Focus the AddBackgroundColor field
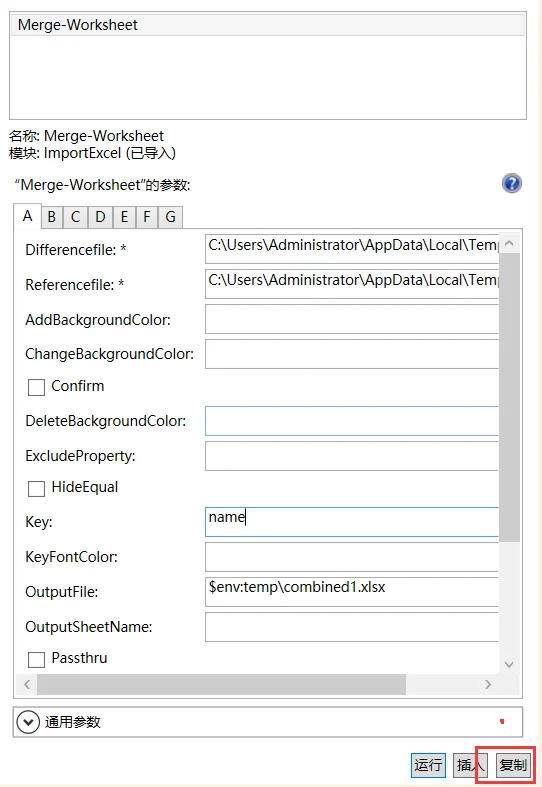 pos(352,319)
